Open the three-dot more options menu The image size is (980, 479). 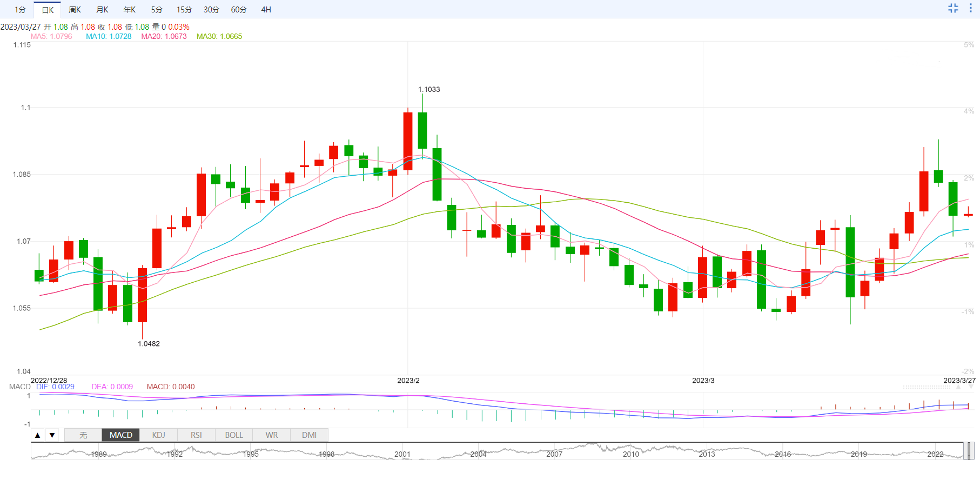(970, 8)
